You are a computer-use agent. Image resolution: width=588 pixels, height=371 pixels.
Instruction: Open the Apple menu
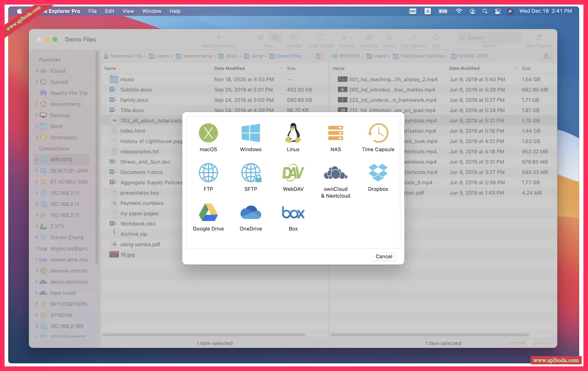tap(19, 11)
